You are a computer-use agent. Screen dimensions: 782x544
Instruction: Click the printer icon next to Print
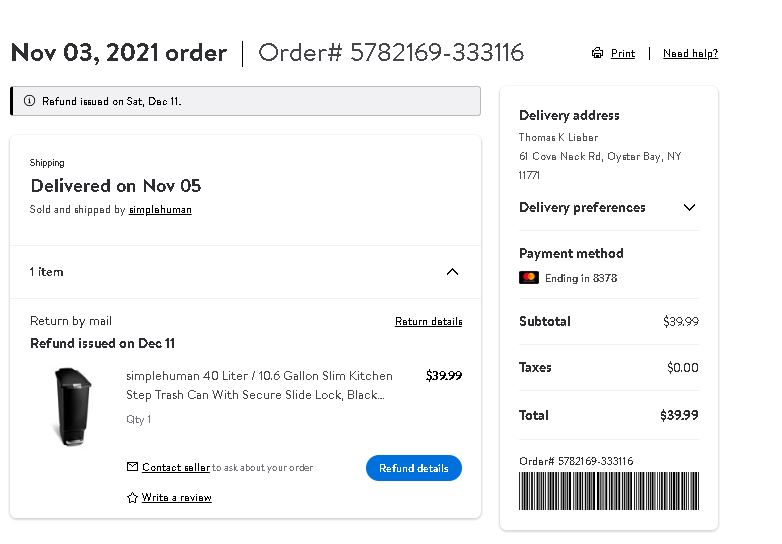tap(597, 53)
